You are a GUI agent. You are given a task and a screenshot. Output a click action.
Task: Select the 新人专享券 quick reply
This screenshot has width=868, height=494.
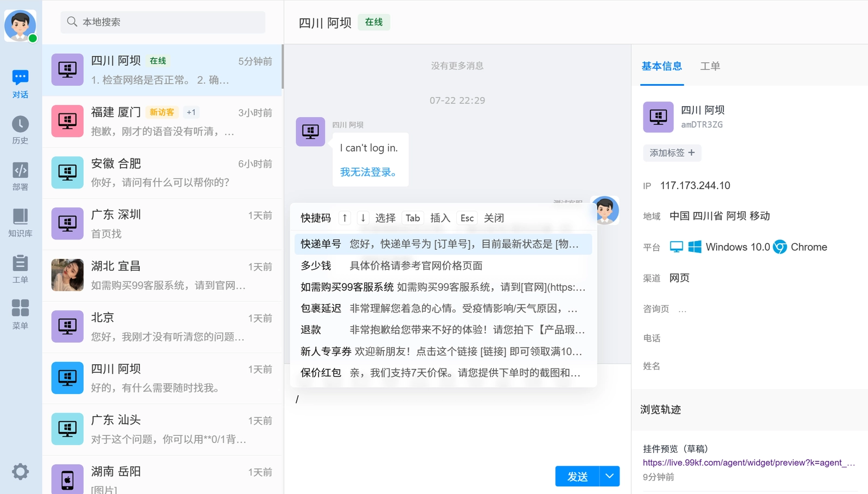point(443,351)
